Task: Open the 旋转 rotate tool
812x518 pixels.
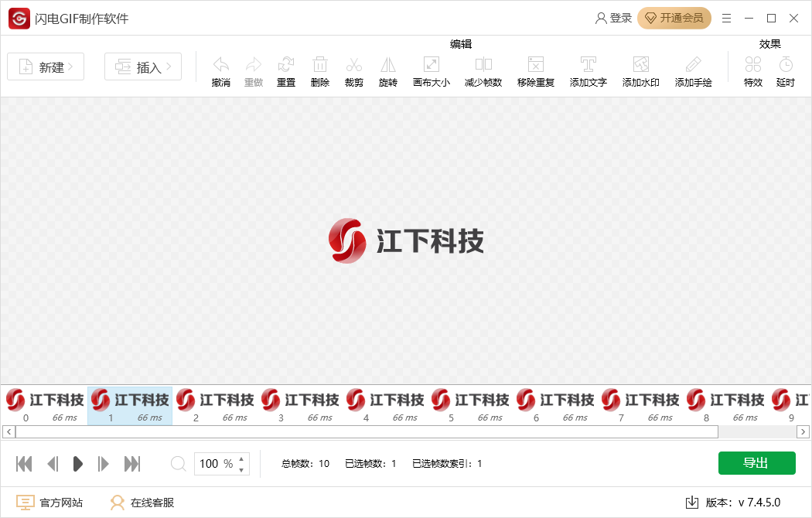Action: [388, 65]
